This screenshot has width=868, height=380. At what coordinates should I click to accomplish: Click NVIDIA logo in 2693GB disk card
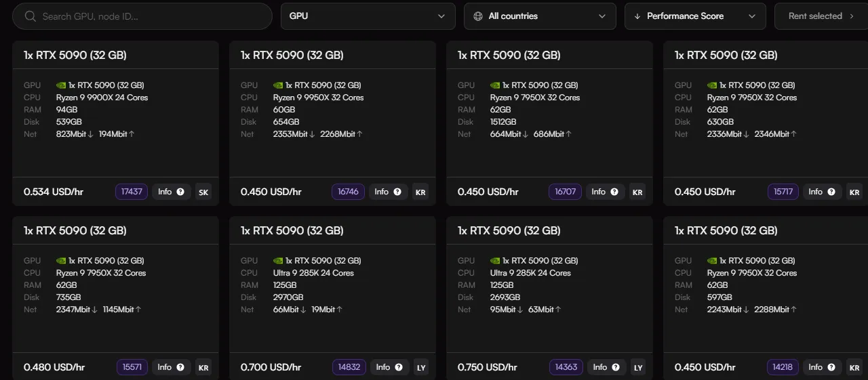(495, 261)
